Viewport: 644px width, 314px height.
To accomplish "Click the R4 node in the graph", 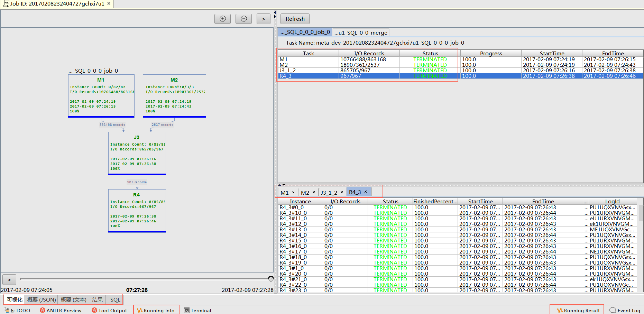I will tap(137, 210).
